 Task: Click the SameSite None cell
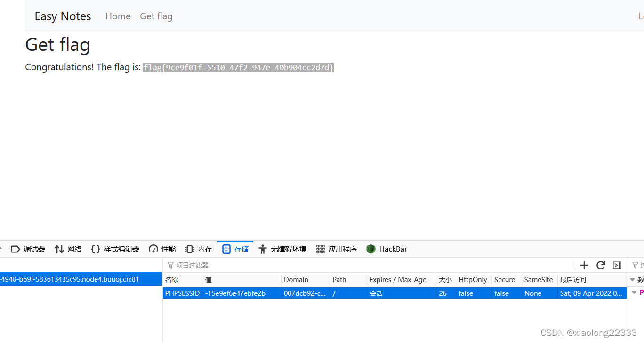pyautogui.click(x=540, y=293)
